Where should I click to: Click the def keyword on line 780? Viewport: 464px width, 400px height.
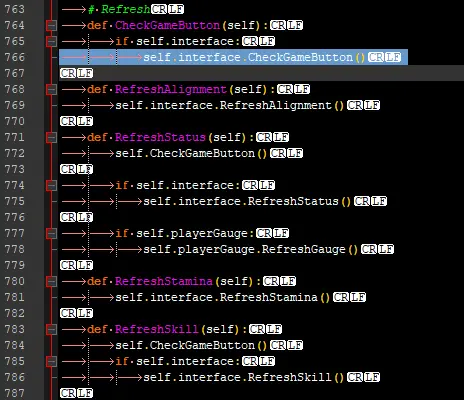click(98, 281)
